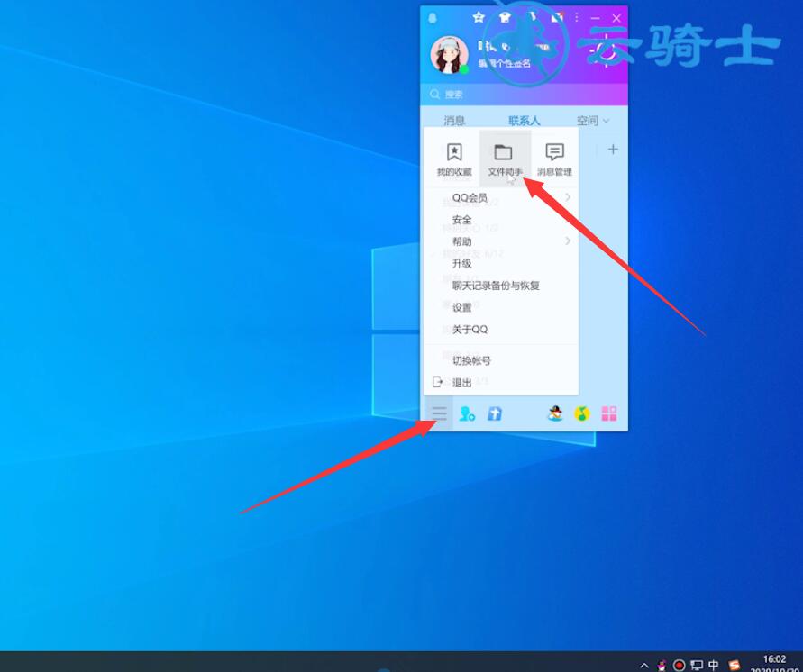The width and height of the screenshot is (803, 672).
Task: Show hidden tray icons arrow in taskbar
Action: (644, 666)
